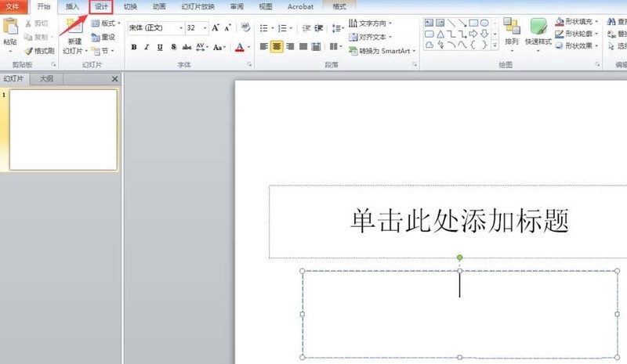This screenshot has height=364, width=627.
Task: Click the 复制 (Copy) button
Action: pos(38,37)
